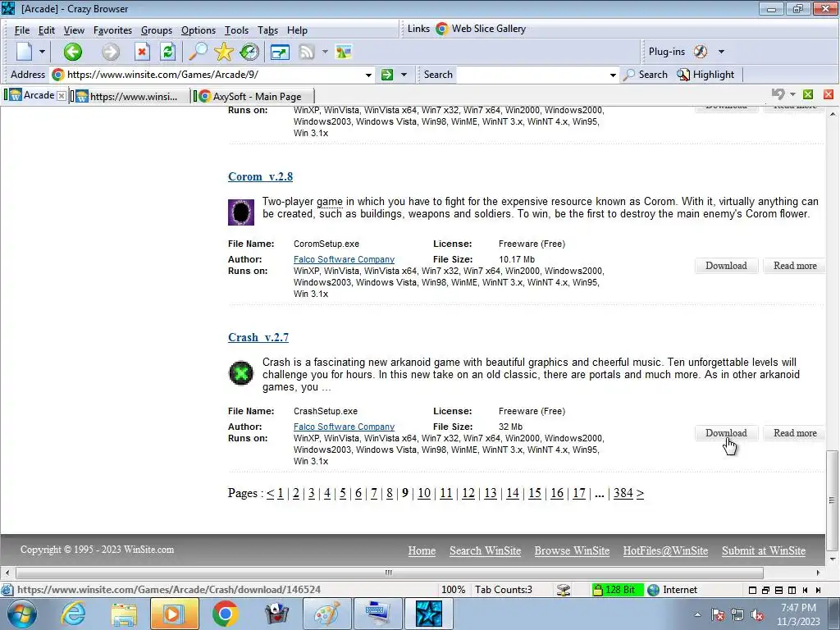
Task: Click the grayed Forward arrow icon
Action: (111, 52)
